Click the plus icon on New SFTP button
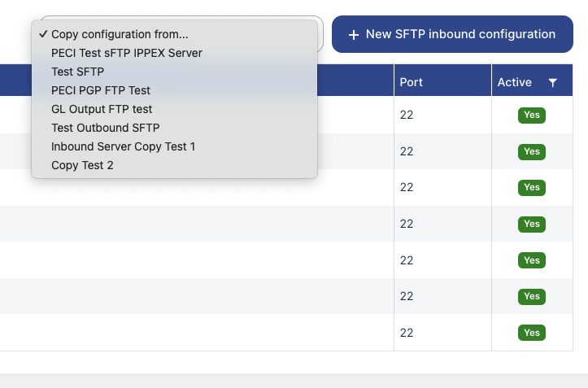588x388 pixels. pos(353,35)
